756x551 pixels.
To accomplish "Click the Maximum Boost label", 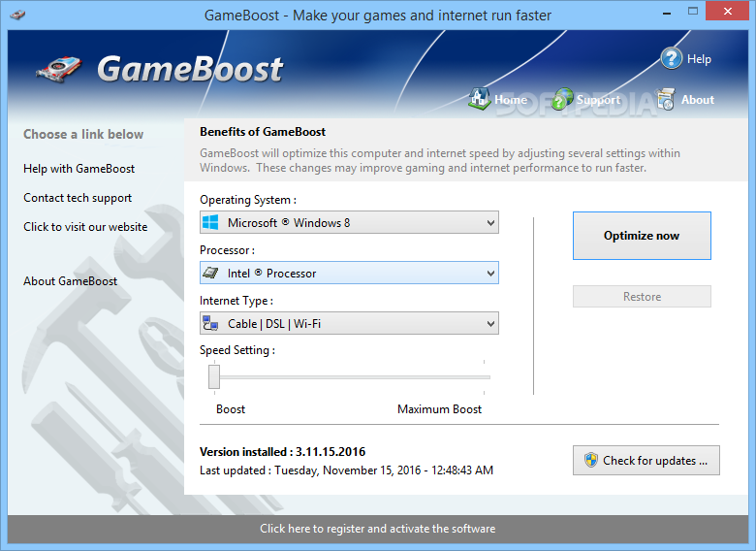I will pyautogui.click(x=439, y=409).
